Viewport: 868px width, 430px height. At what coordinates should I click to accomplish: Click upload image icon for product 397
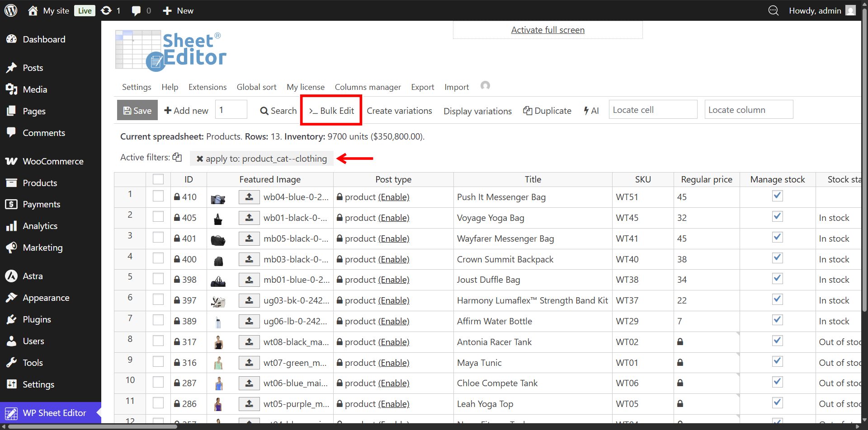click(x=249, y=300)
